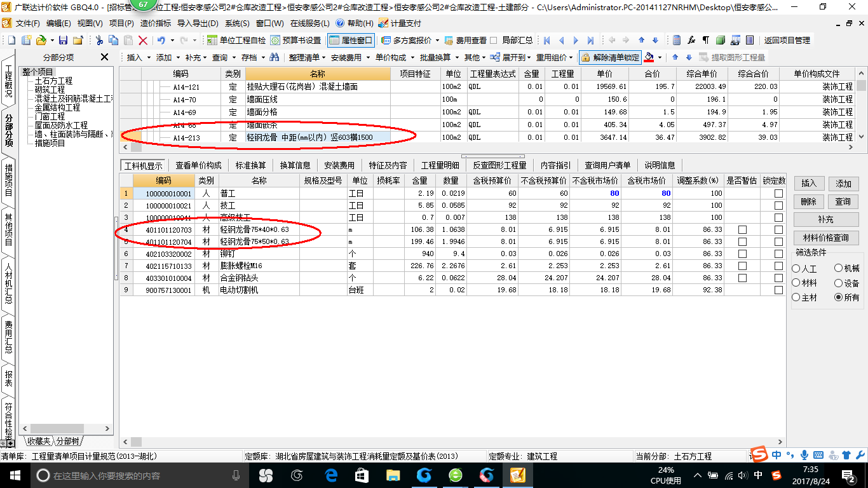868x488 pixels.
Task: Go to last record navigation arrow
Action: point(590,40)
